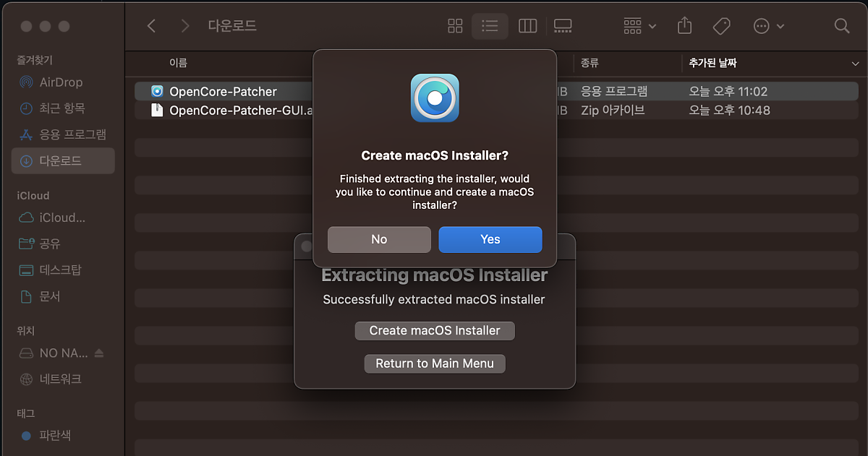The image size is (868, 456).
Task: Click the Finder search magnifier icon
Action: click(841, 26)
